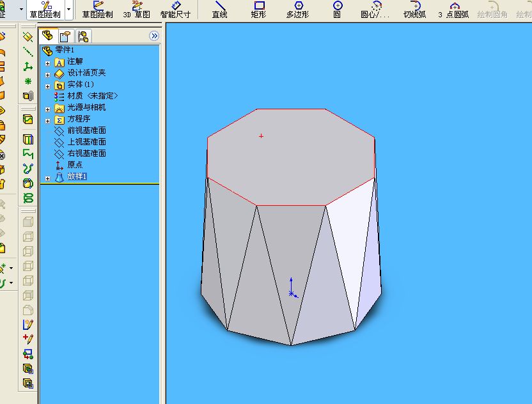532x404 pixels.
Task: Click the composite curve zigzag icon
Action: pos(28,153)
